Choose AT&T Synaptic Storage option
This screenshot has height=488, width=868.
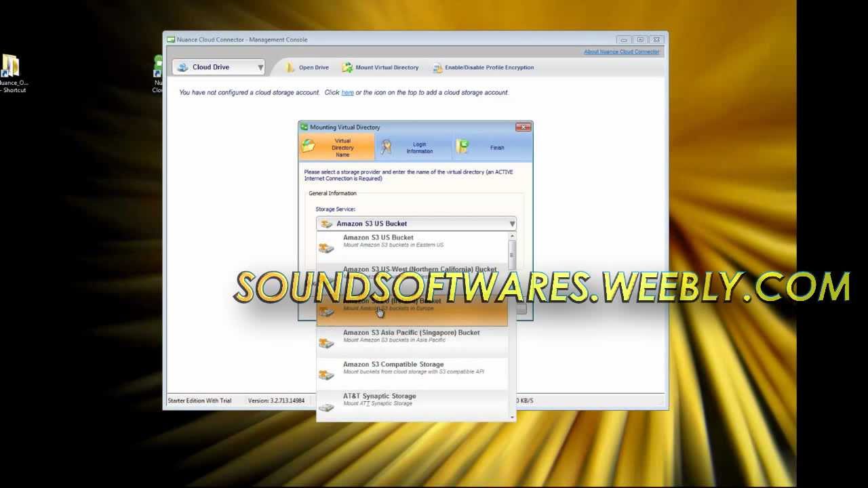pos(412,405)
